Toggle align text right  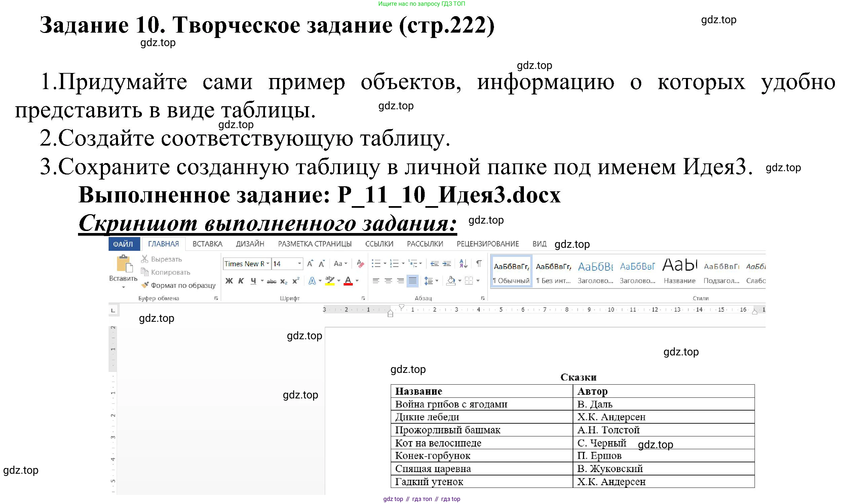point(400,281)
